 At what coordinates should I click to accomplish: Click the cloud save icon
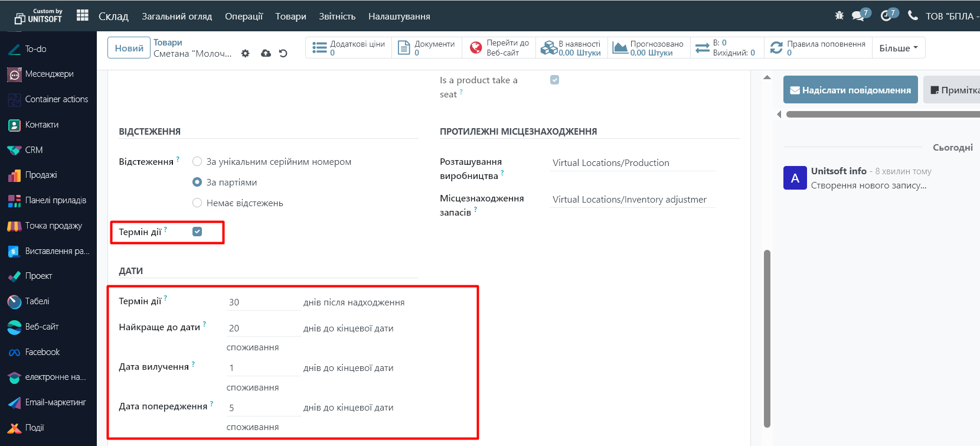tap(266, 53)
